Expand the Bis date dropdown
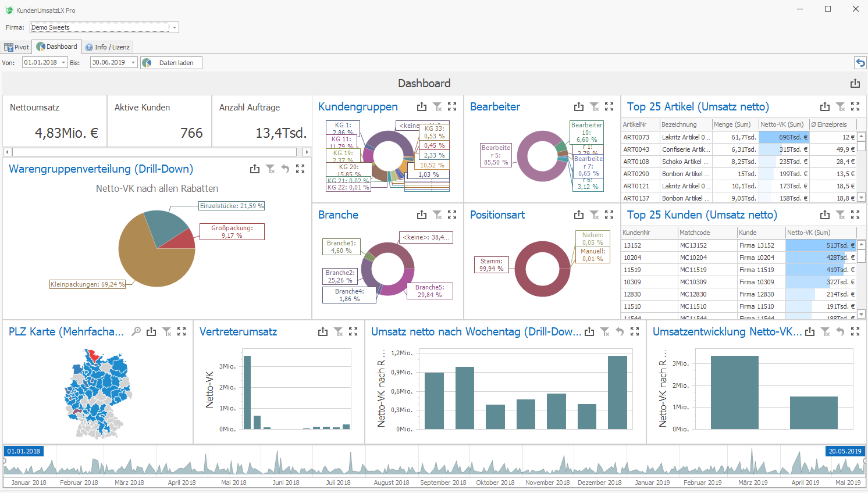Screen dimensions: 868x493 coord(133,63)
